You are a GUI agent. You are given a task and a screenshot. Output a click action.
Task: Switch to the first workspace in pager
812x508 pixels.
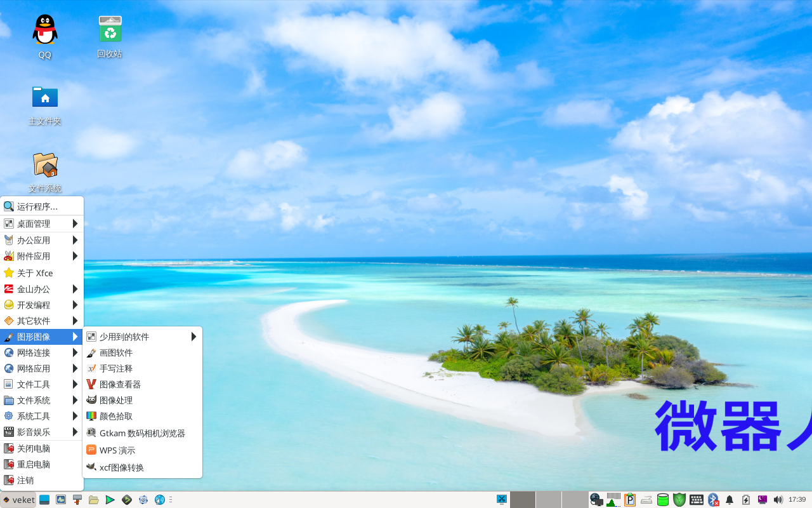tap(523, 500)
